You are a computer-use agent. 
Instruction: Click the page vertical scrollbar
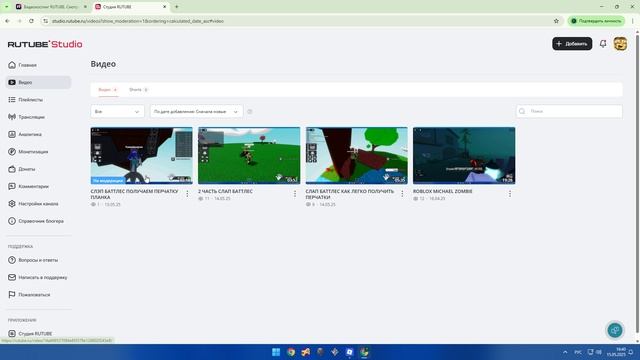click(637, 184)
